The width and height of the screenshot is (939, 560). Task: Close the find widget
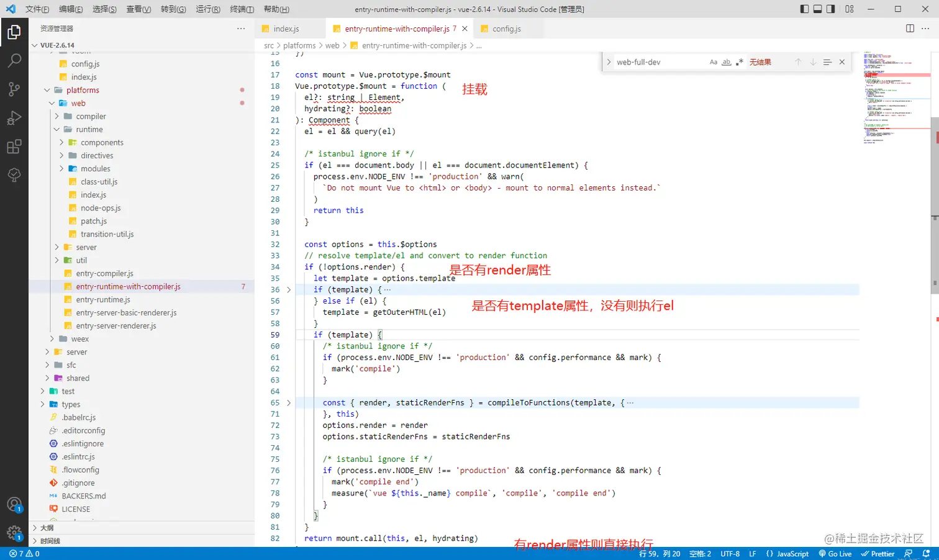click(x=842, y=62)
